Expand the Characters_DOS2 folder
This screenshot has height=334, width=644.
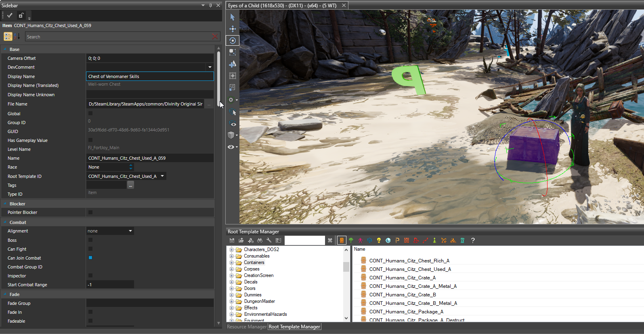point(232,249)
